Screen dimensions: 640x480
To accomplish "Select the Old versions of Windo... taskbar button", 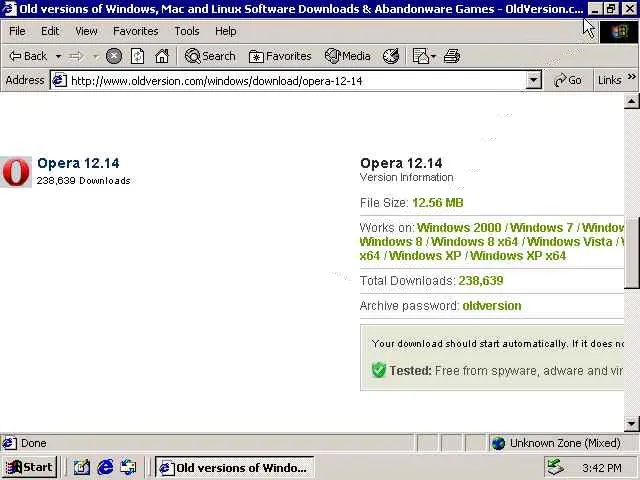I will click(234, 467).
